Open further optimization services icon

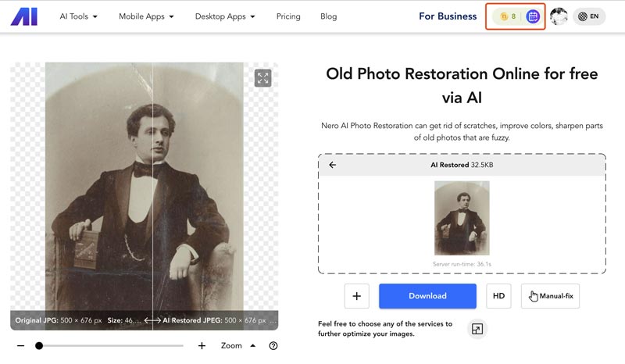477,329
